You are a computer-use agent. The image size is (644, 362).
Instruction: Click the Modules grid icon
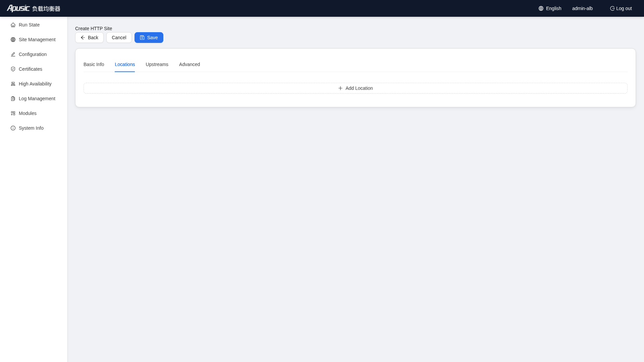tap(13, 113)
